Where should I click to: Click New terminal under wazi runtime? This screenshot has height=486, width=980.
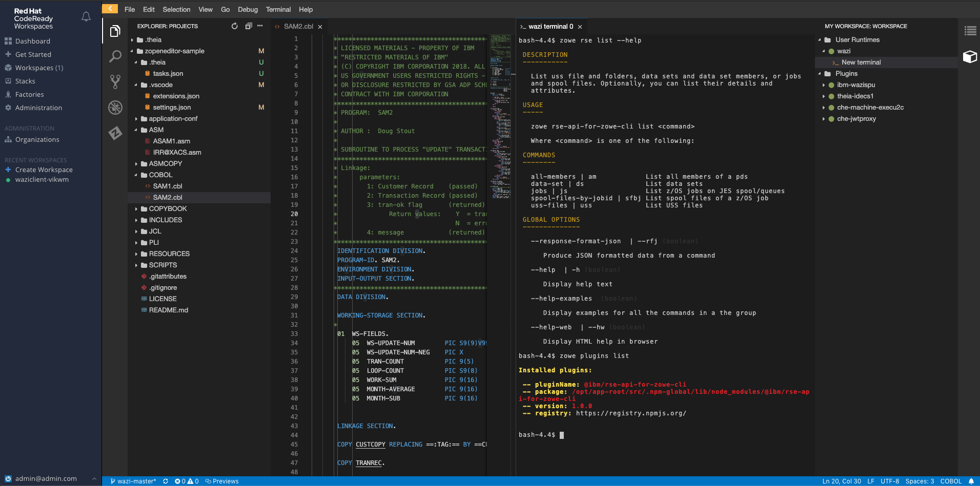(x=861, y=62)
